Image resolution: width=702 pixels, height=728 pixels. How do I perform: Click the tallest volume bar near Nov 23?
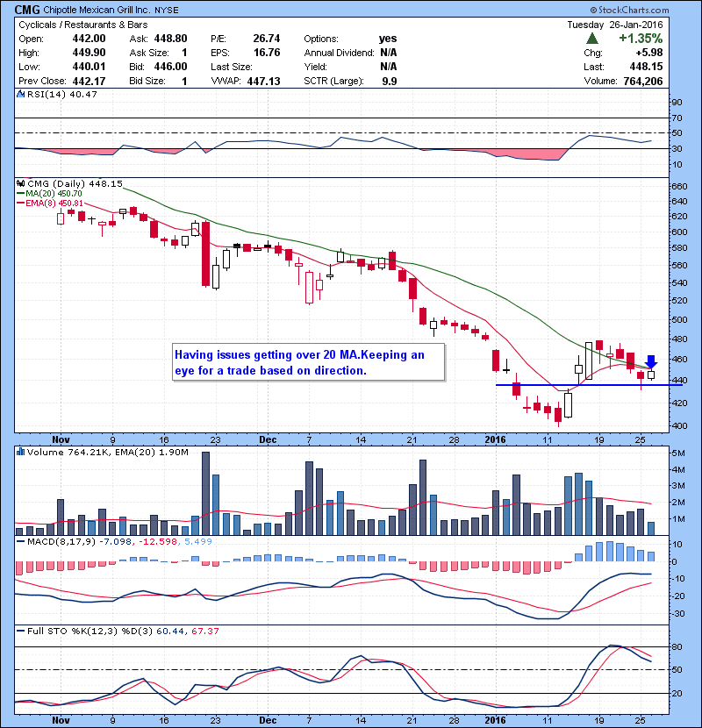tap(205, 494)
